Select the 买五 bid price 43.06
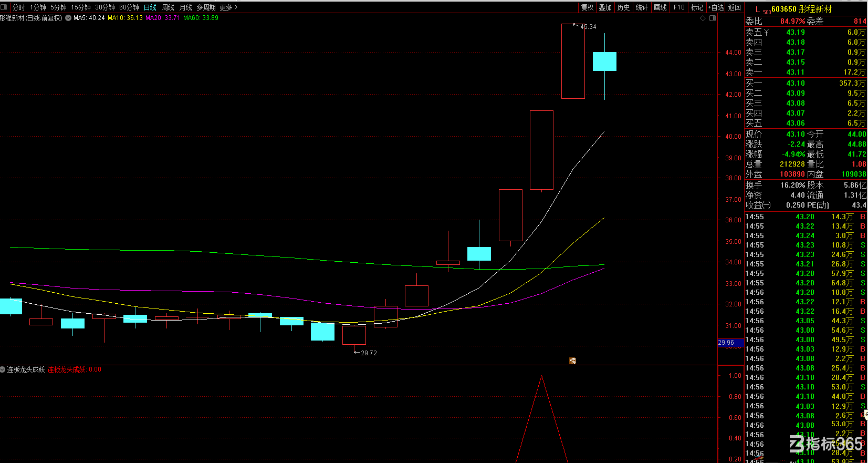Viewport: 868px width, 463px height. tap(796, 123)
